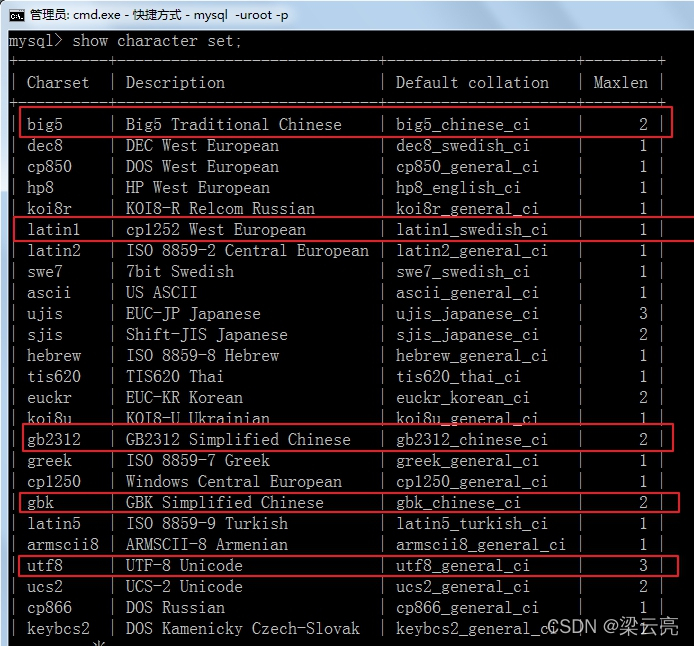
Task: Click 'EUC-KR Korean' description
Action: (184, 398)
